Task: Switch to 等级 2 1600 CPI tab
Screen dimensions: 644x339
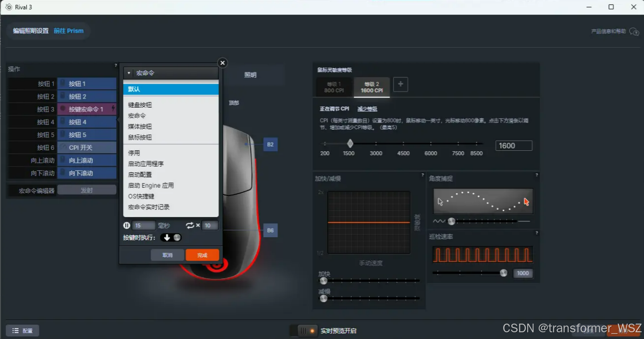Action: coord(372,87)
